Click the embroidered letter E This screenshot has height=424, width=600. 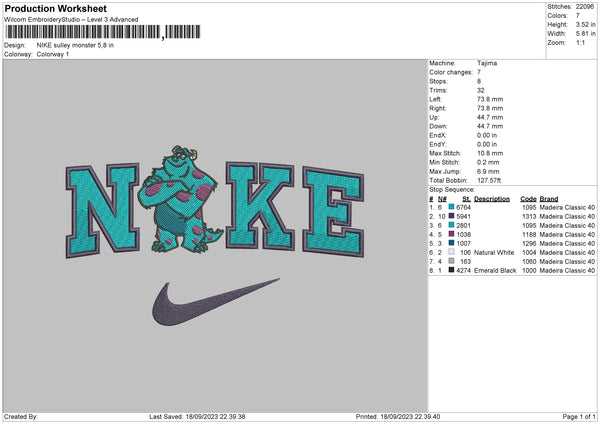point(333,212)
